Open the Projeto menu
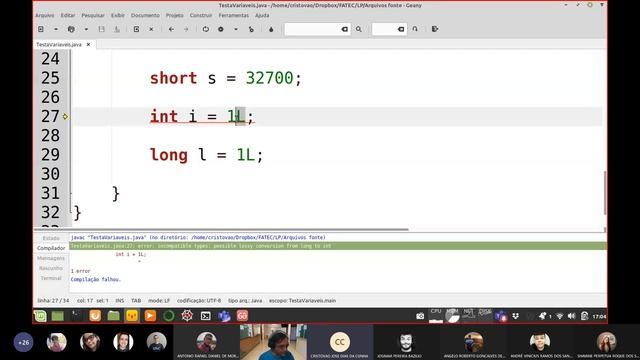The image size is (640, 360). click(x=175, y=16)
